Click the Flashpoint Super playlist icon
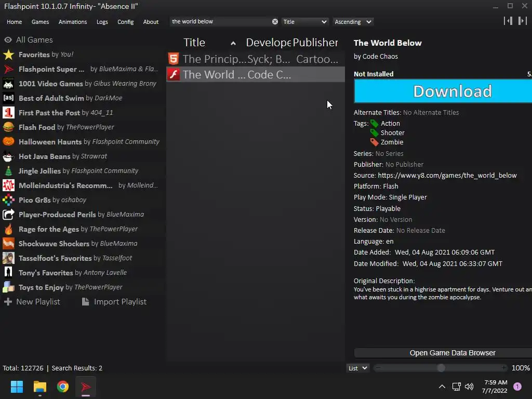This screenshot has height=399, width=532. point(8,69)
